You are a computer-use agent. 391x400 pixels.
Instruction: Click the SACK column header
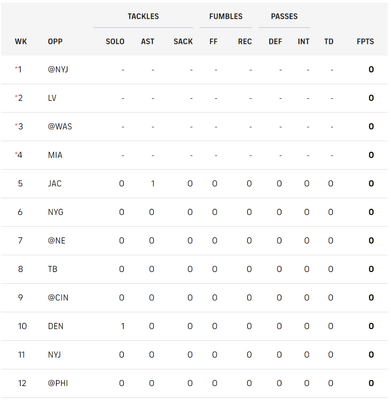click(183, 42)
